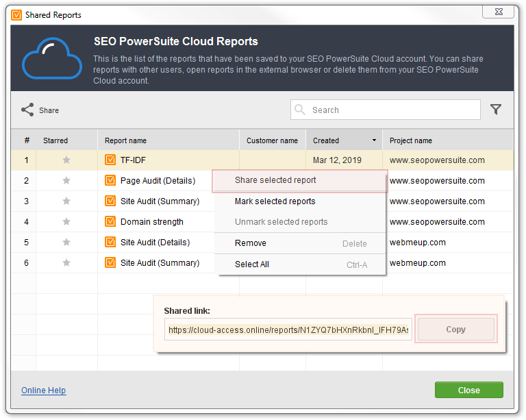Click the row 3 Site Audit (Summary) icon
Viewport: 526px width, 420px height.
[x=110, y=201]
